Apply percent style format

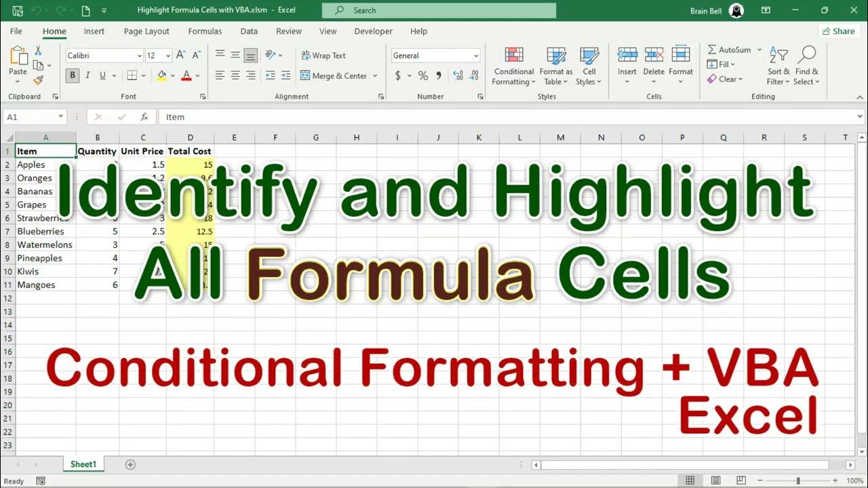(423, 76)
